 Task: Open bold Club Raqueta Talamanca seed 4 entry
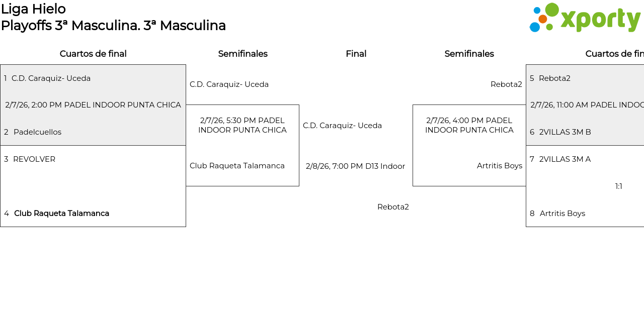tap(61, 214)
